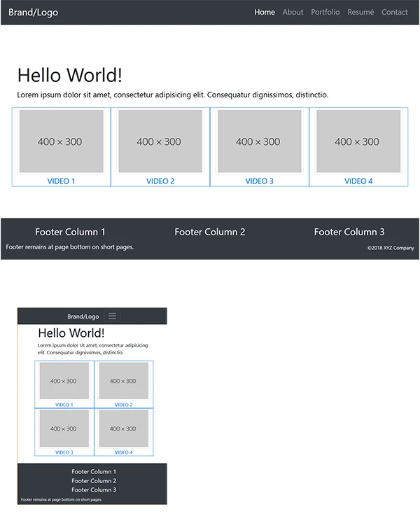Select the VIDEO 4 thumbnail in desktop layout
This screenshot has height=521, width=420.
[358, 141]
